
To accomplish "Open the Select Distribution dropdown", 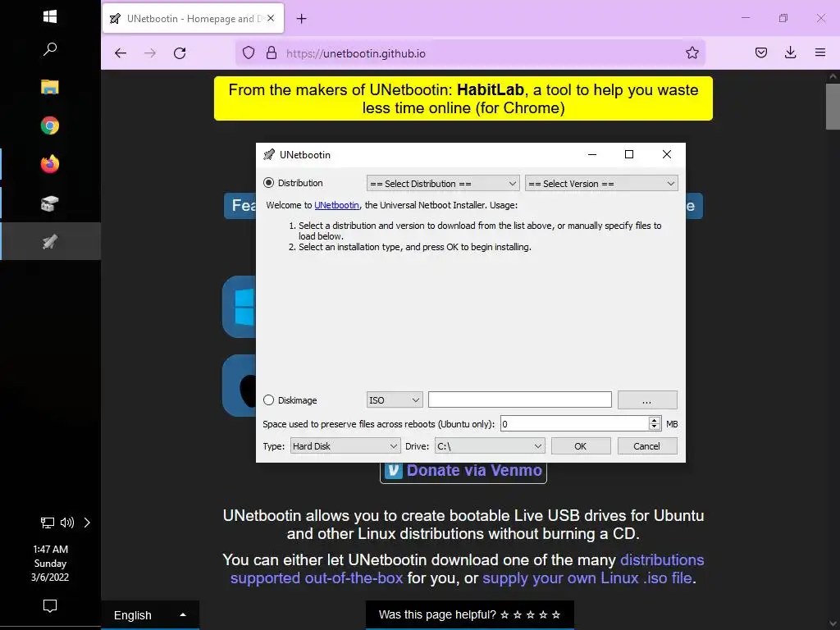I will (x=443, y=183).
